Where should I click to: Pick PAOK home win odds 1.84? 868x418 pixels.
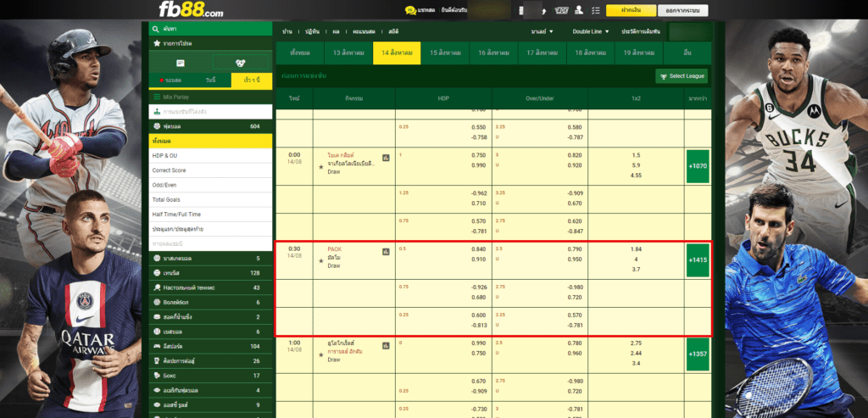636,249
